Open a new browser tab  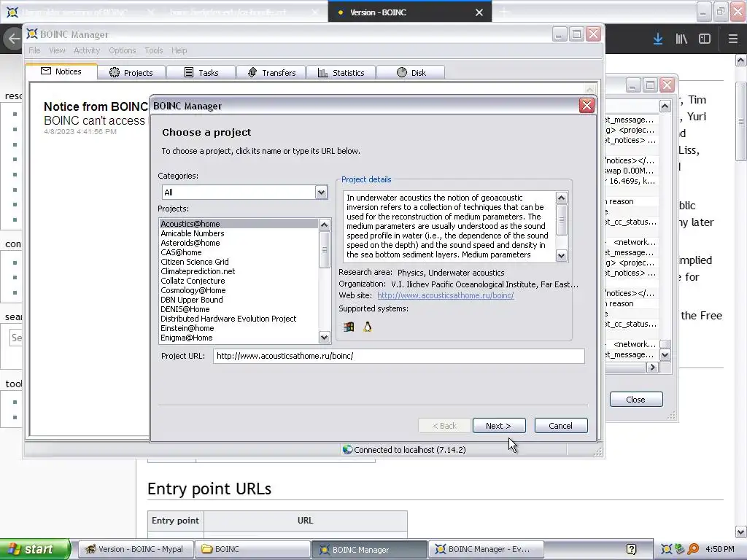pyautogui.click(x=504, y=12)
